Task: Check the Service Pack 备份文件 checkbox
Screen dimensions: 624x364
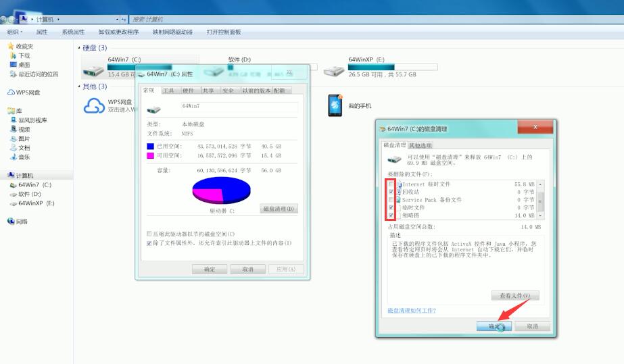Action: coord(391,199)
